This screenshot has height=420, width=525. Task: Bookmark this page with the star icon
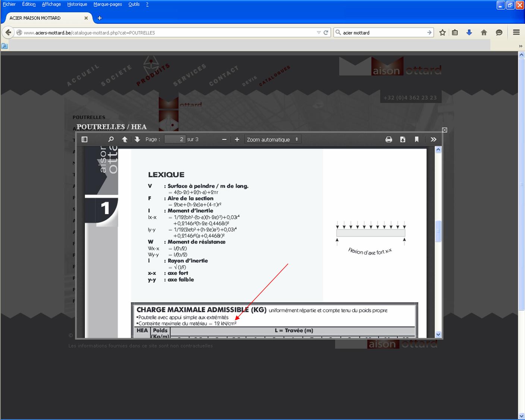[x=443, y=33]
